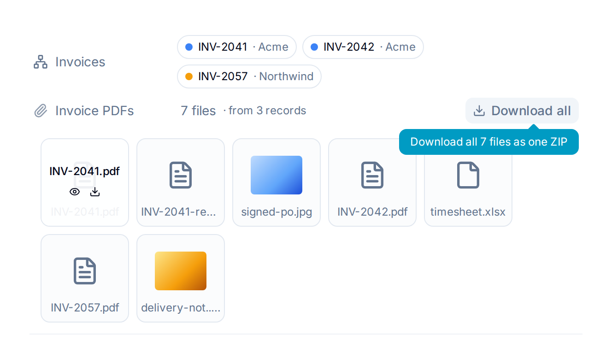Click the "signed-po.jpg" file name
This screenshot has height=364, width=612.
tap(277, 212)
